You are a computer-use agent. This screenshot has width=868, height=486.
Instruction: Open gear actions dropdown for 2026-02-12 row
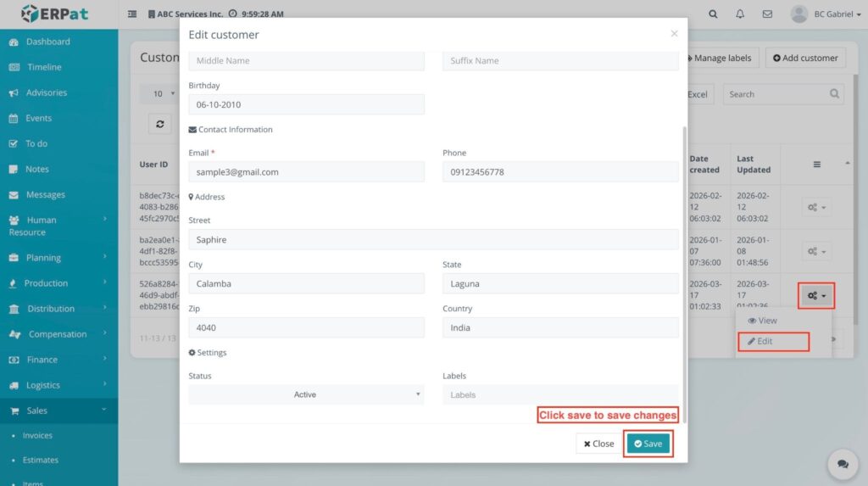[816, 207]
